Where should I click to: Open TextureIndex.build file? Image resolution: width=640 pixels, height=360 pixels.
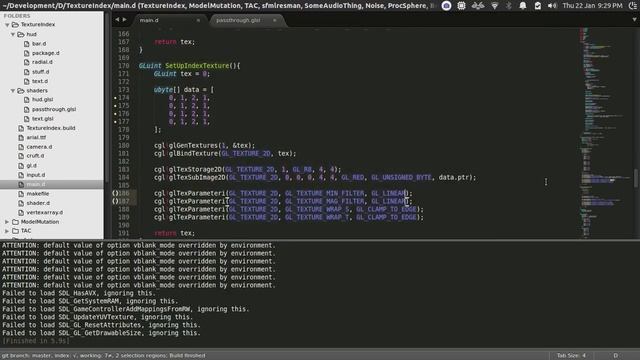(x=51, y=128)
